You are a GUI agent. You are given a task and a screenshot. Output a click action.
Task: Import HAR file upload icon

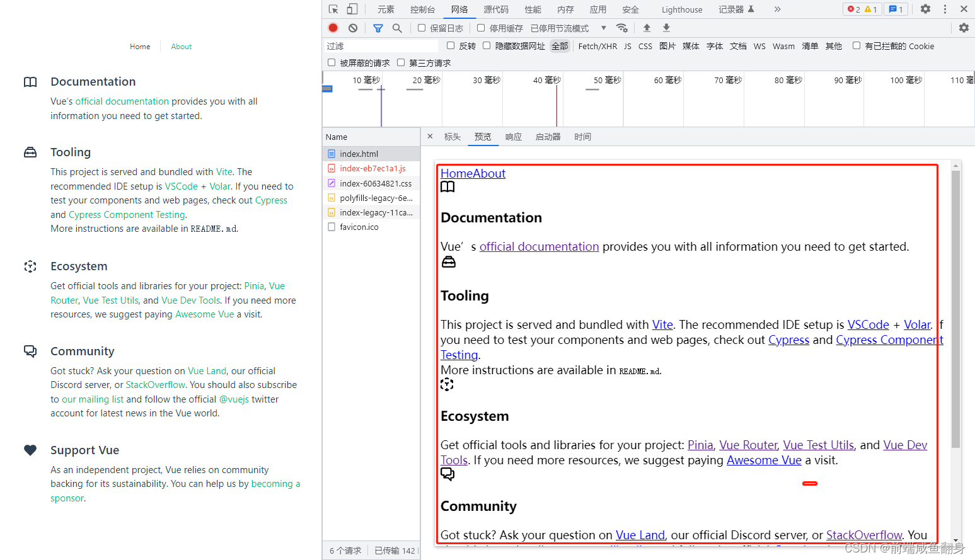[647, 28]
